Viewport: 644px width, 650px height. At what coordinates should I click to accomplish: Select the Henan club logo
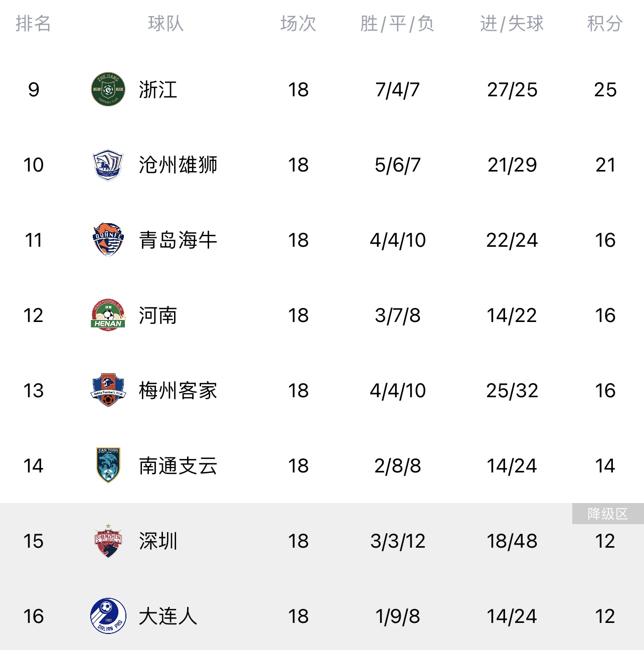click(x=108, y=315)
